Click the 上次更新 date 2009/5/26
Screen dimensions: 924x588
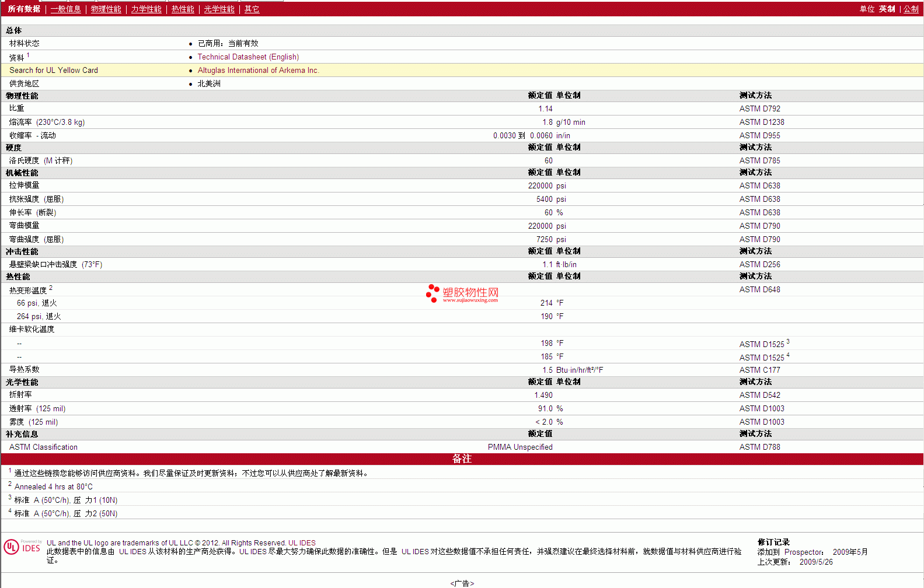(x=816, y=562)
